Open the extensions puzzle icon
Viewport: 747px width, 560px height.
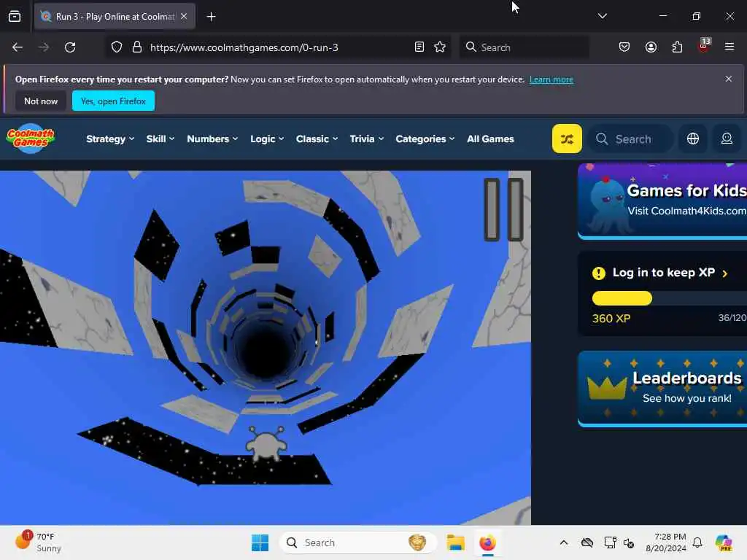pyautogui.click(x=677, y=47)
